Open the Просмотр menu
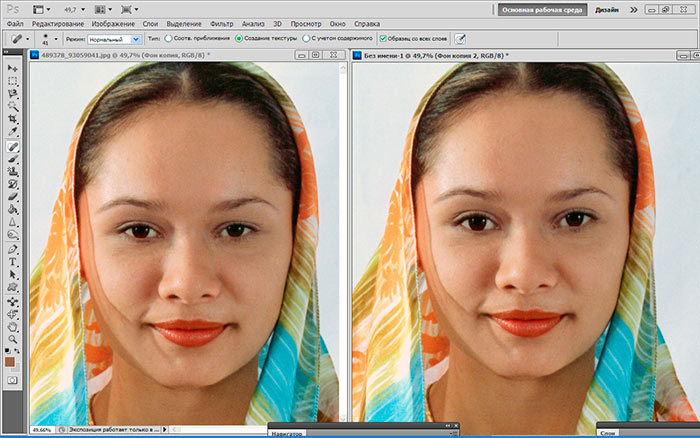Image resolution: width=700 pixels, height=438 pixels. pos(306,24)
